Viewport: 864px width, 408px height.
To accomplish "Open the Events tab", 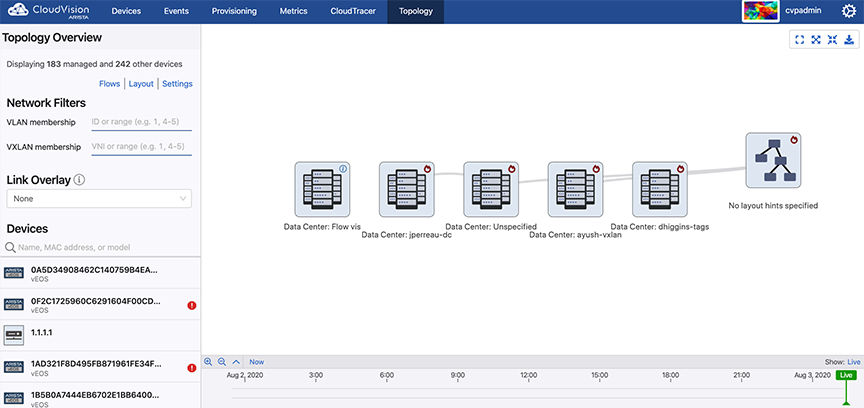I will coord(177,12).
